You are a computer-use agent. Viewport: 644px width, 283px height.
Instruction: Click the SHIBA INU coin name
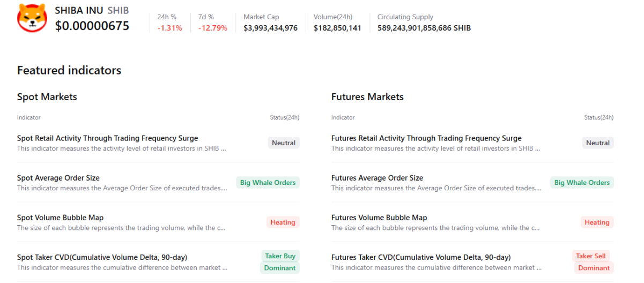(x=79, y=11)
